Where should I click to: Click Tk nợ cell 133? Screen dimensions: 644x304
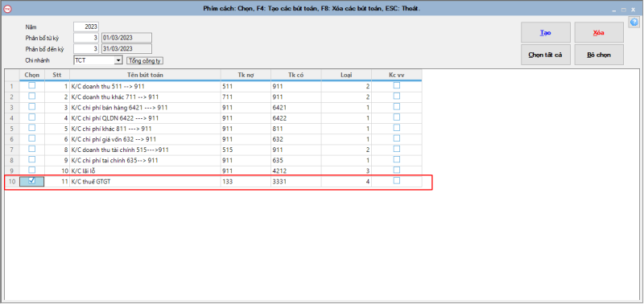(246, 181)
